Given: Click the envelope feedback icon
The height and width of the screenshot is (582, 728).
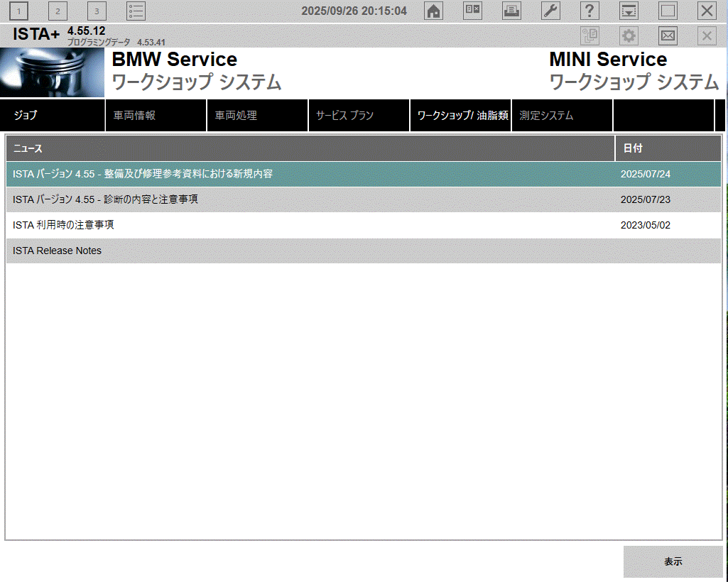Looking at the screenshot, I should pyautogui.click(x=668, y=36).
